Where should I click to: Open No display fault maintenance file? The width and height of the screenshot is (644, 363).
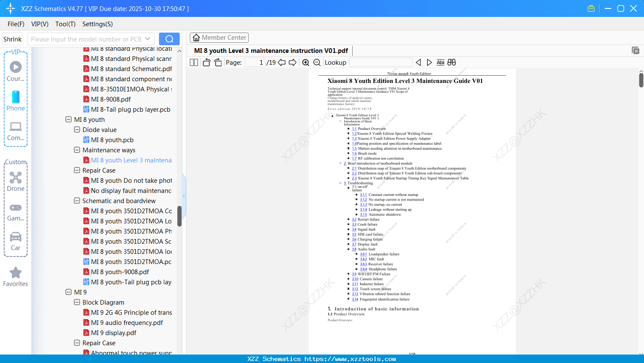127,191
